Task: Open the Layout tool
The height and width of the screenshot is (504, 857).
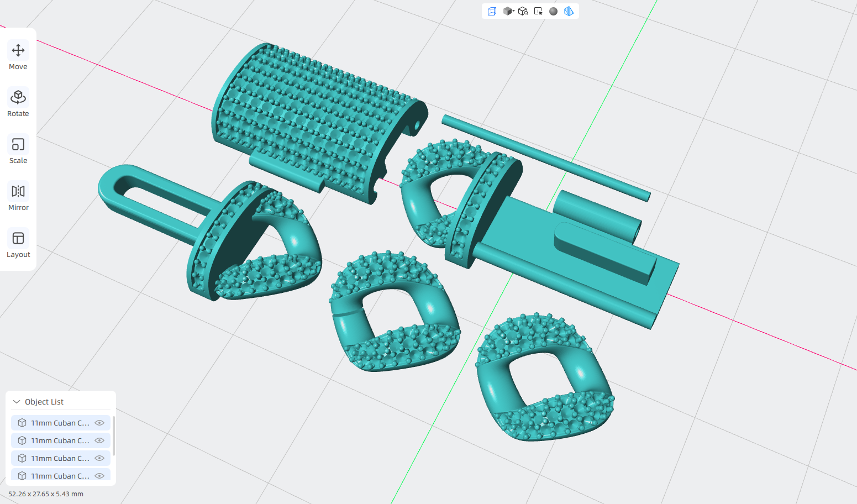Action: [18, 244]
